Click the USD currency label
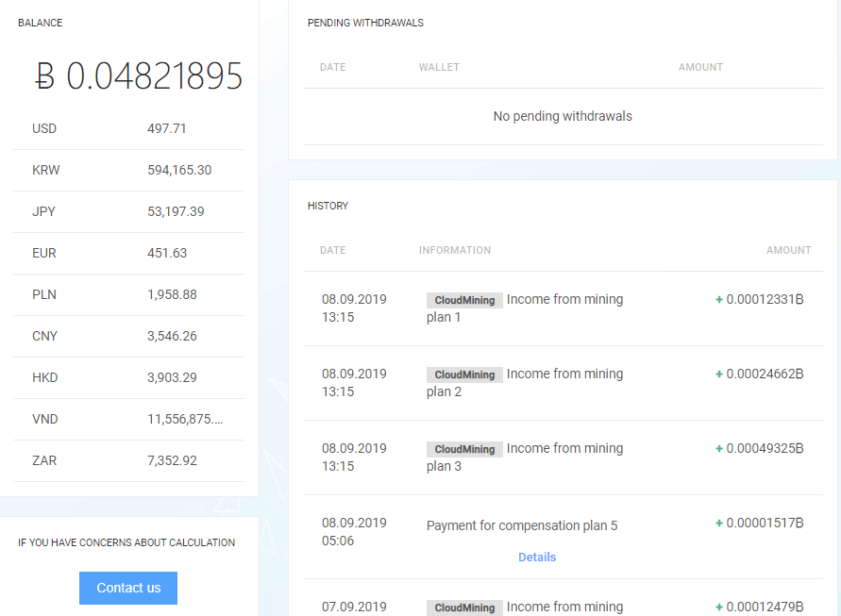Viewport: 841px width, 616px height. pyautogui.click(x=44, y=128)
